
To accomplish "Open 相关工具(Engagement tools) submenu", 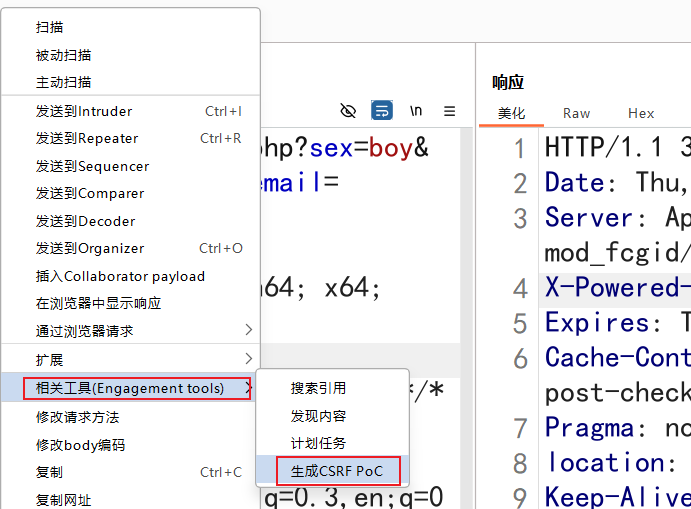I will coord(130,388).
